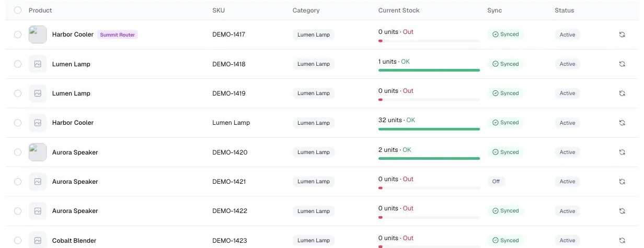Click the Synced badge in the 32 units row
Screen dimensions: 644x248
[x=505, y=123]
